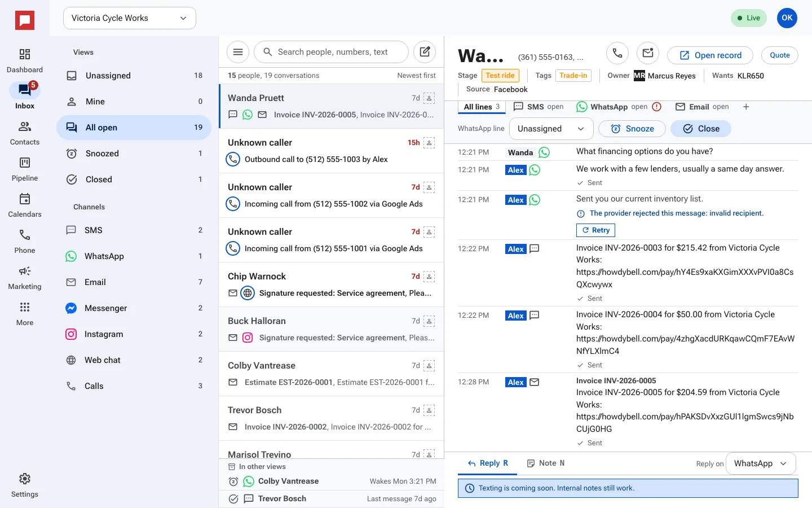Viewport: 812px width, 508px height.
Task: Click the WhatsApp error alert icon
Action: [x=656, y=107]
